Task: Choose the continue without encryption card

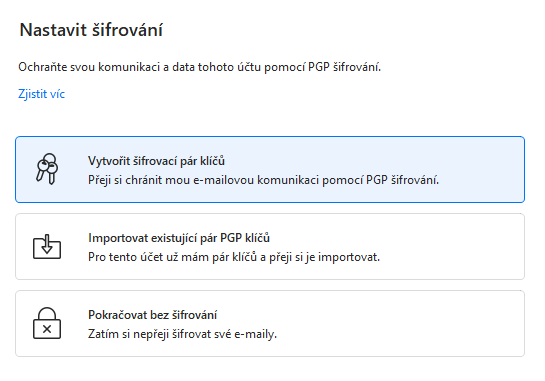Action: click(x=270, y=323)
